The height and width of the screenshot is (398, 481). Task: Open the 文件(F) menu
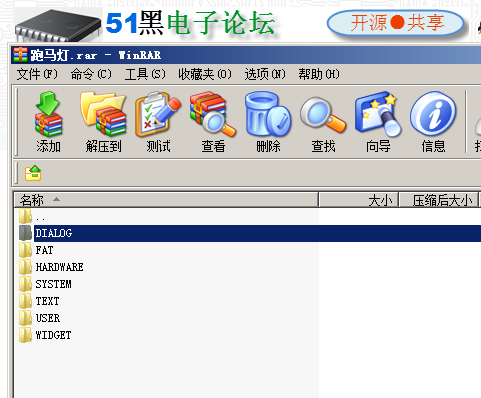37,74
